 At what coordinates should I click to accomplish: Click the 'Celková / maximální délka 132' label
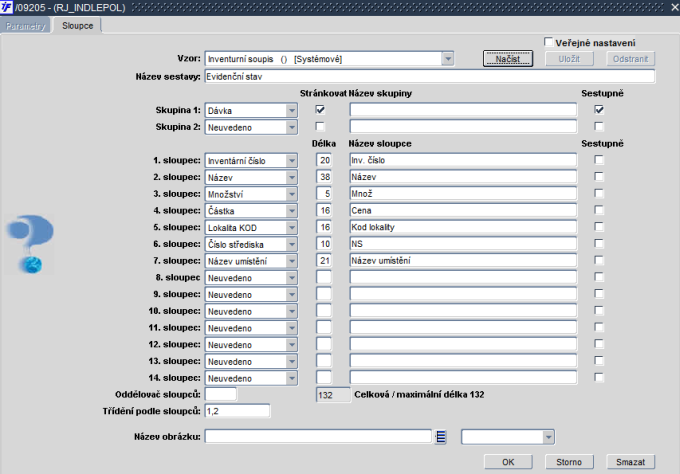[x=419, y=394]
